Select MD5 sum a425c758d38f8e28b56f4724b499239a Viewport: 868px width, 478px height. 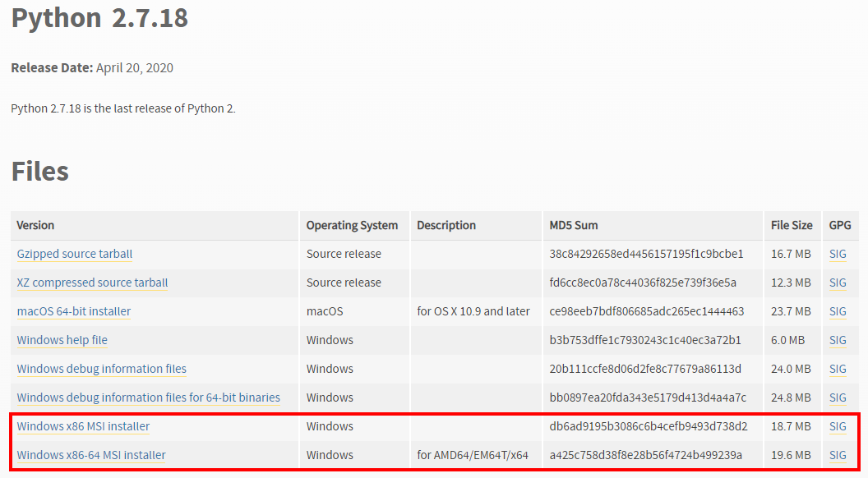coord(646,455)
